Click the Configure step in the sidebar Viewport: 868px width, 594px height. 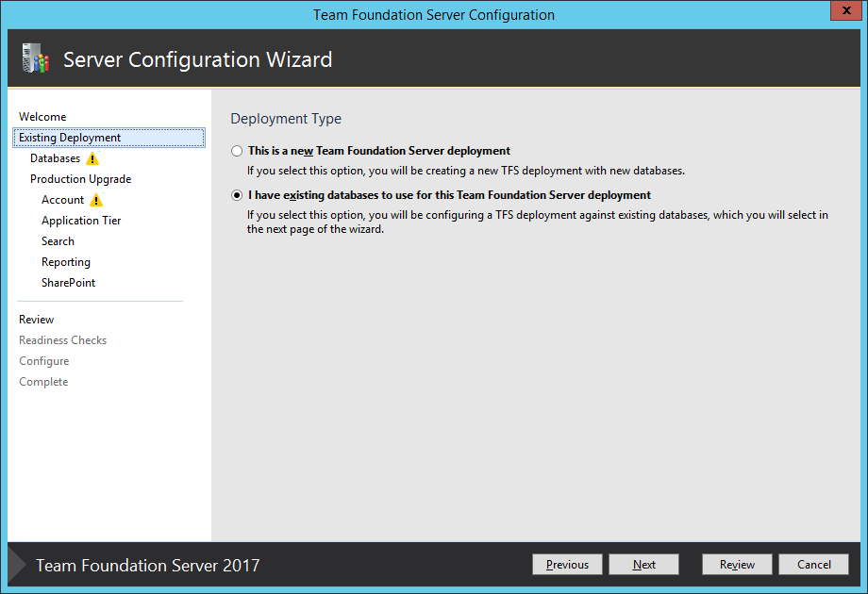pos(44,361)
